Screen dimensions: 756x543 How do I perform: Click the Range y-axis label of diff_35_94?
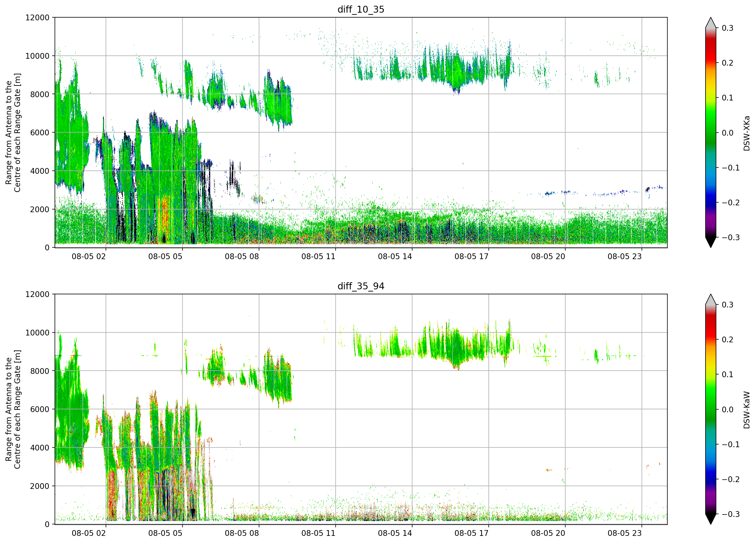tap(13, 409)
